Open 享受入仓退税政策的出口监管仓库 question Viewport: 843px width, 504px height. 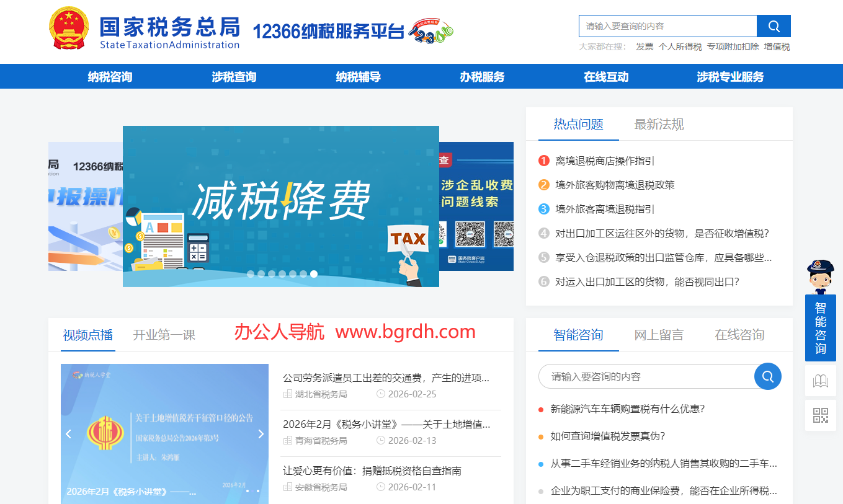pyautogui.click(x=664, y=257)
